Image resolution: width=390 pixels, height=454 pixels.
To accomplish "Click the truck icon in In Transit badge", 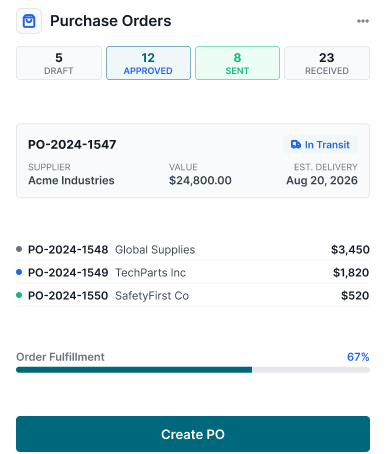I will (296, 144).
